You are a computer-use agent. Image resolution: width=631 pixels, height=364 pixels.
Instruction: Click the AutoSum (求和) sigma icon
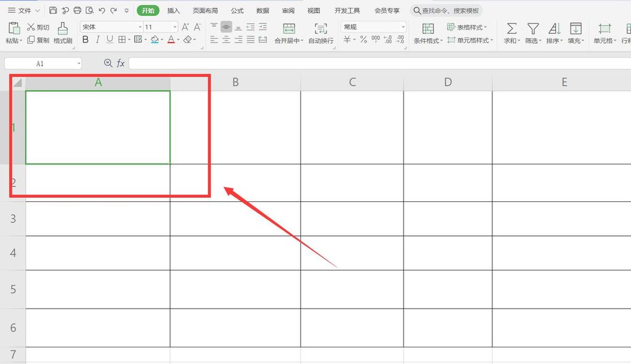[511, 28]
